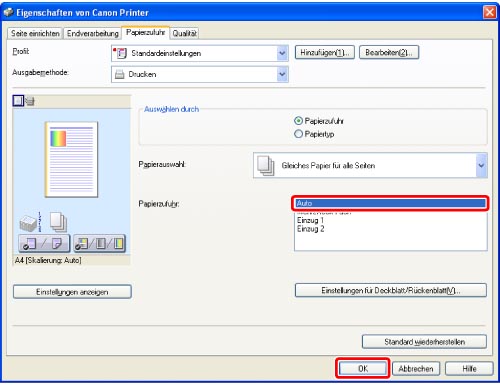The image size is (500, 386).
Task: Click the printer icon in the title bar
Action: click(8, 12)
